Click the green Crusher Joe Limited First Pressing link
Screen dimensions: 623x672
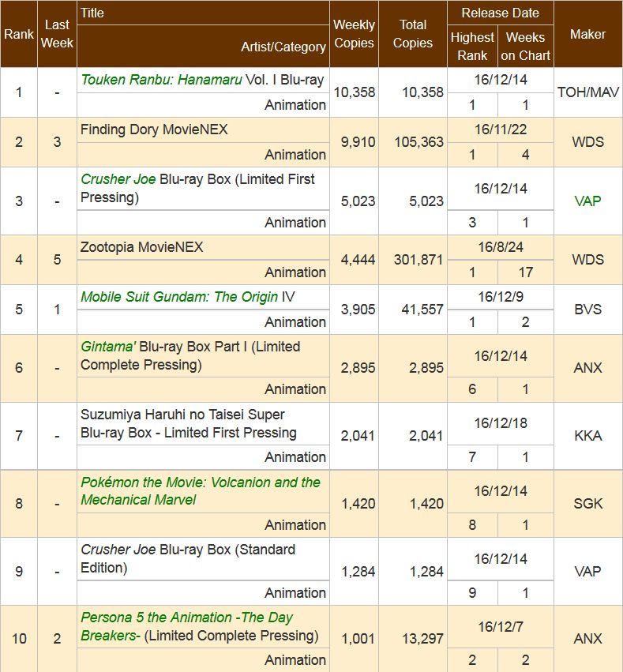click(118, 179)
